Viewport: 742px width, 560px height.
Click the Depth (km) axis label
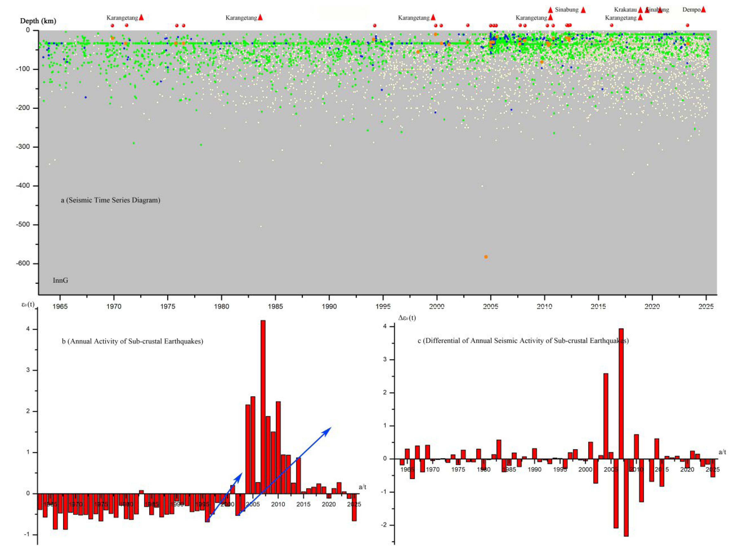coord(38,21)
